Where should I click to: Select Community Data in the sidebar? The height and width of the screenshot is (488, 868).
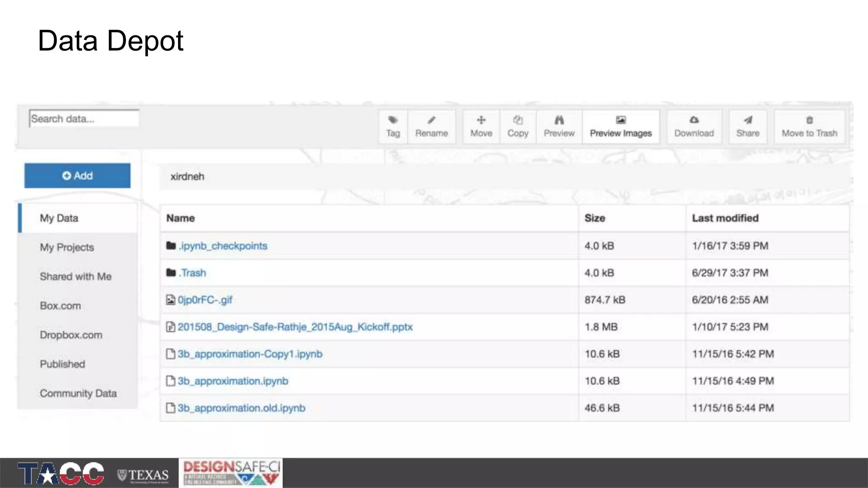[x=78, y=394]
